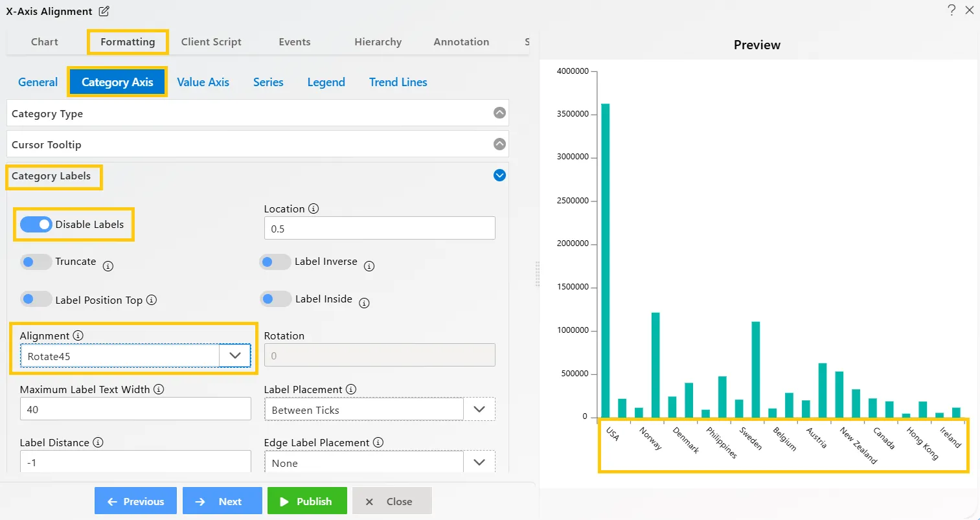This screenshot has height=520, width=980.
Task: Click the USA bar in the preview chart
Action: pos(605,260)
